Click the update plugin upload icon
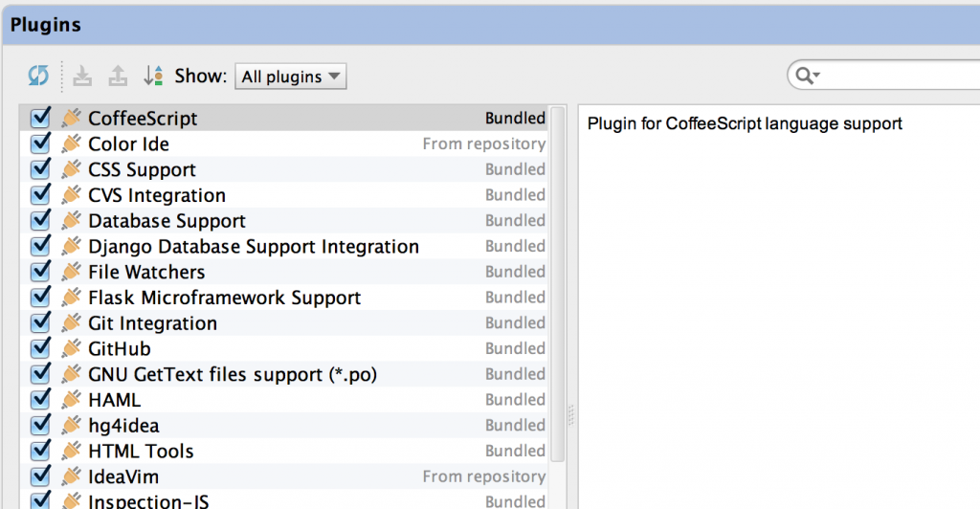The image size is (980, 509). [x=118, y=77]
